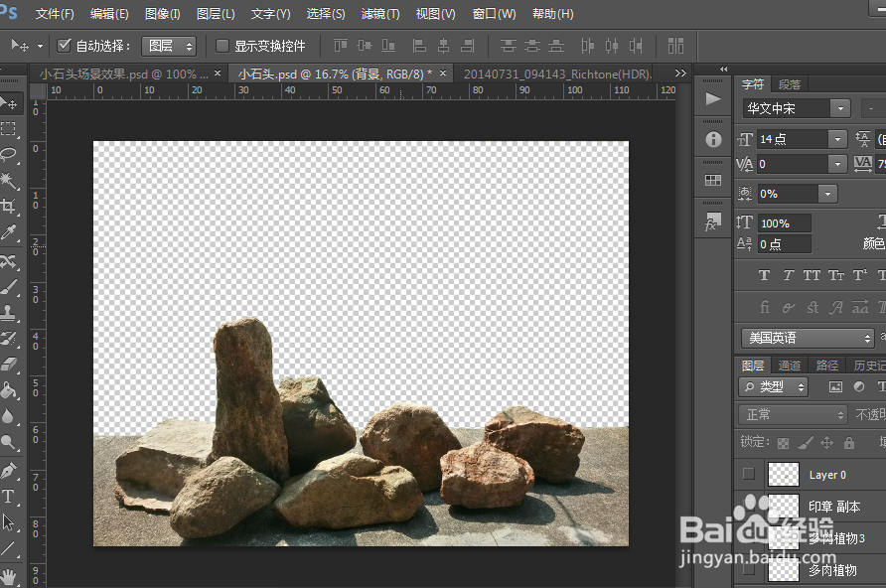Switch to the 路径 panel tab
The image size is (886, 588).
click(827, 366)
